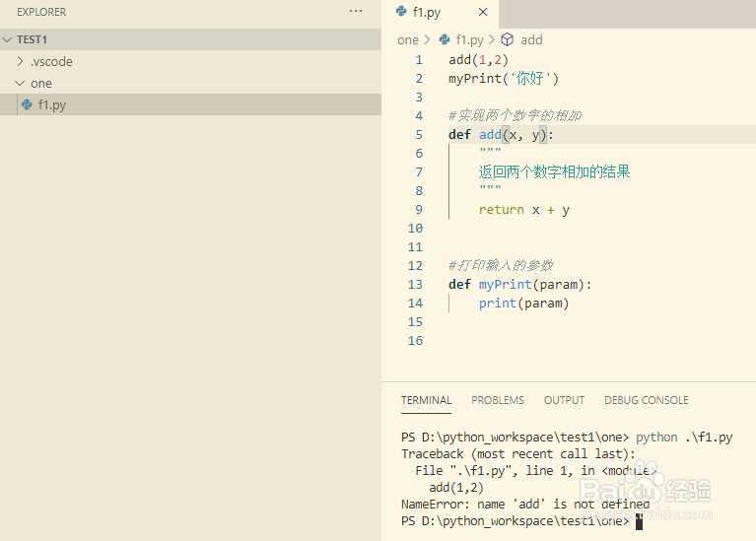
Task: Click the return x + y statement
Action: coord(524,210)
